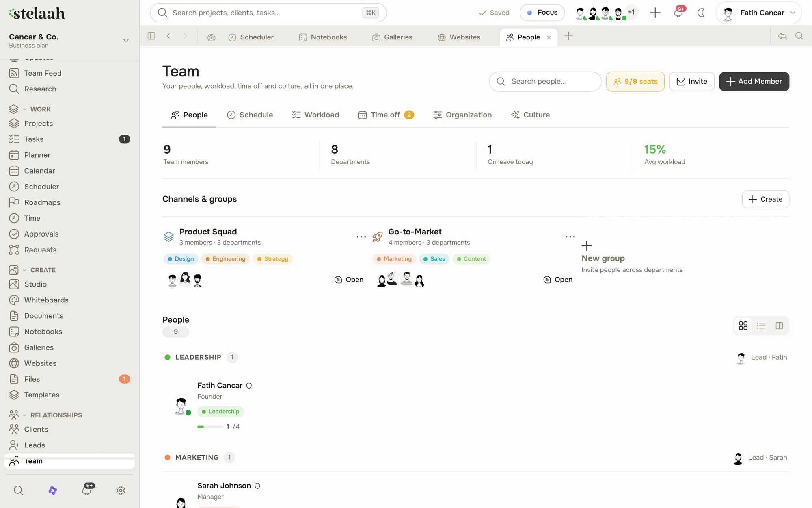Click the sidebar bottom search icon

(18, 491)
